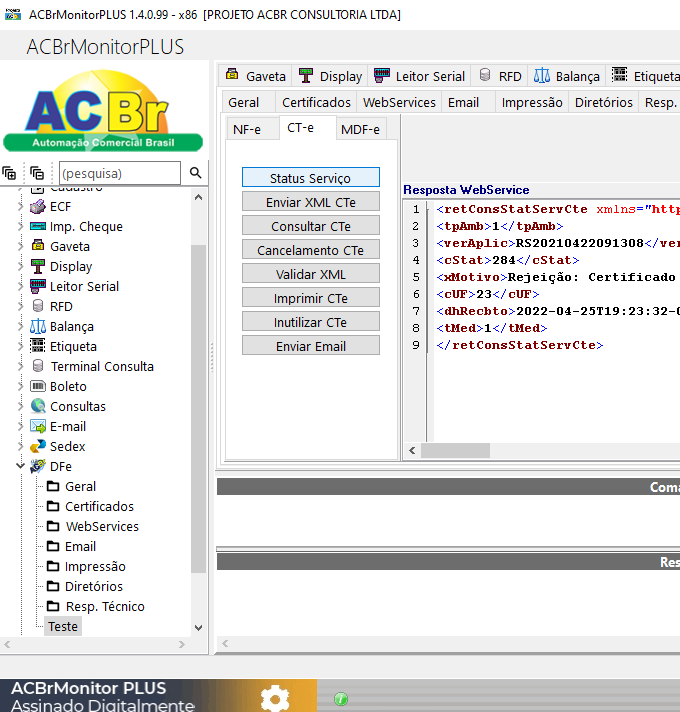Click the Leitor Serial icon in tree
680x712 pixels.
pyautogui.click(x=38, y=286)
